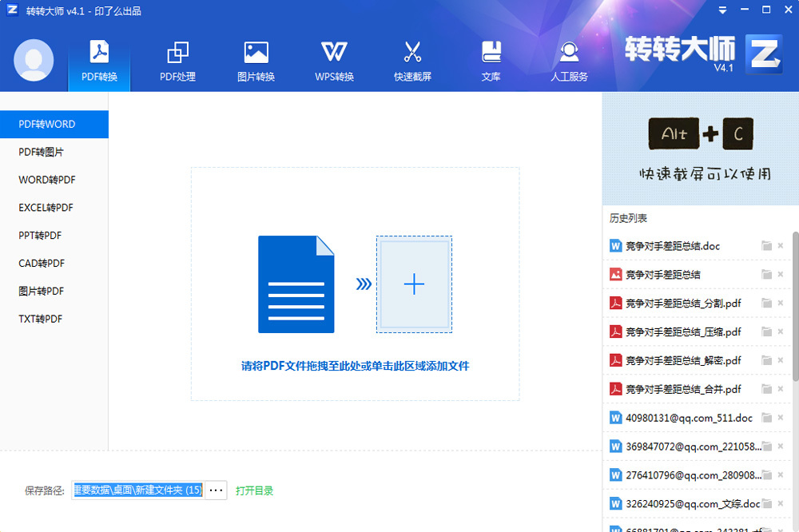This screenshot has height=532, width=799.
Task: Open folder for 369847072@qq.com item
Action: [x=767, y=447]
